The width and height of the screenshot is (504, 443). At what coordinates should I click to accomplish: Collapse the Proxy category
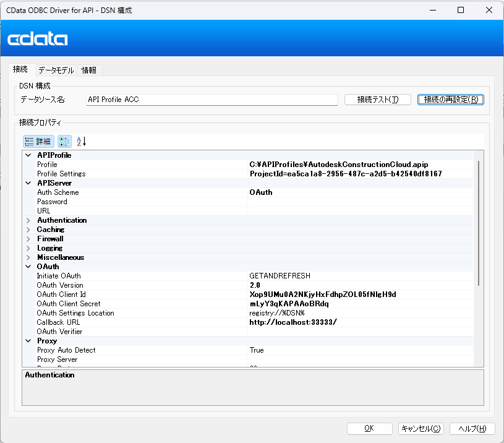pyautogui.click(x=28, y=341)
